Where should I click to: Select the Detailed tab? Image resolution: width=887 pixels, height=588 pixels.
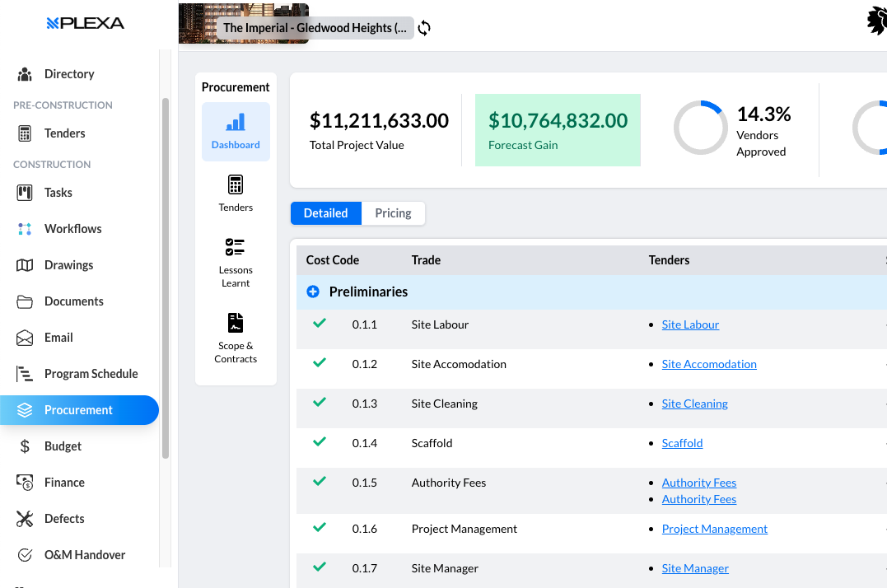coord(325,213)
